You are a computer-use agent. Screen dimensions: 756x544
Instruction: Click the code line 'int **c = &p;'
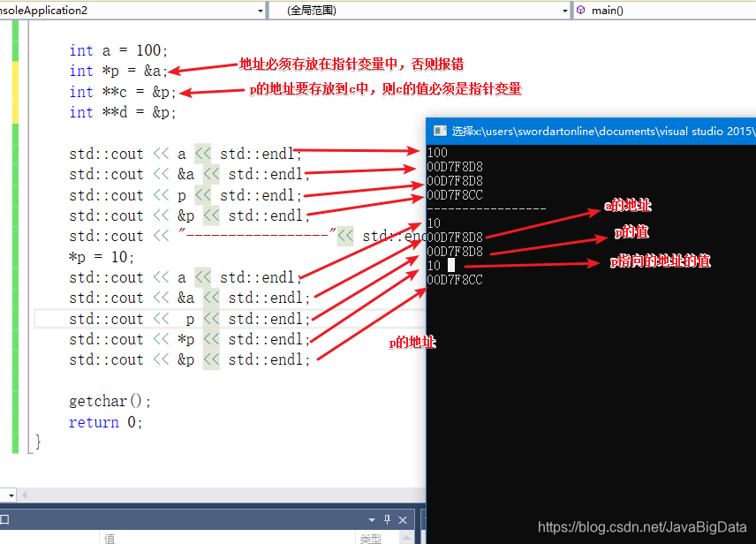click(x=123, y=92)
